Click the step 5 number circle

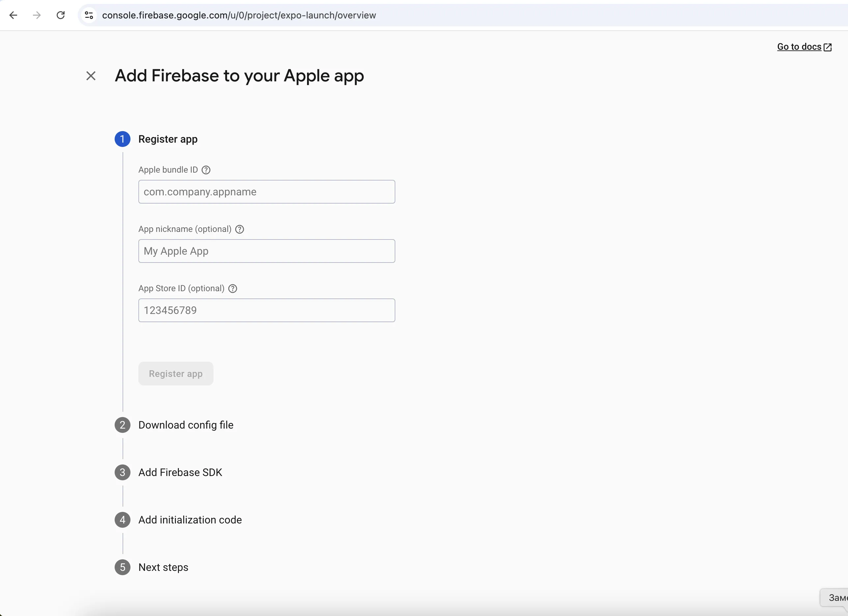tap(122, 567)
